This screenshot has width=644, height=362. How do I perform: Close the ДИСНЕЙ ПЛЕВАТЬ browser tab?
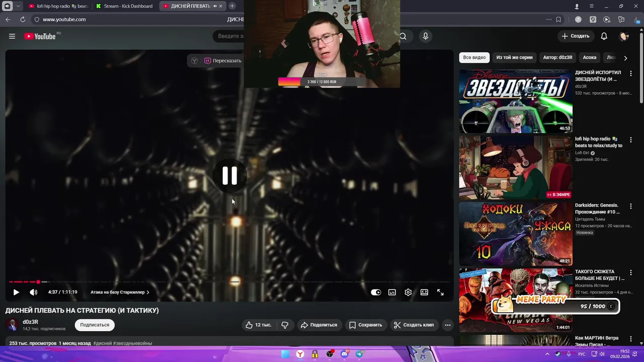tap(221, 6)
